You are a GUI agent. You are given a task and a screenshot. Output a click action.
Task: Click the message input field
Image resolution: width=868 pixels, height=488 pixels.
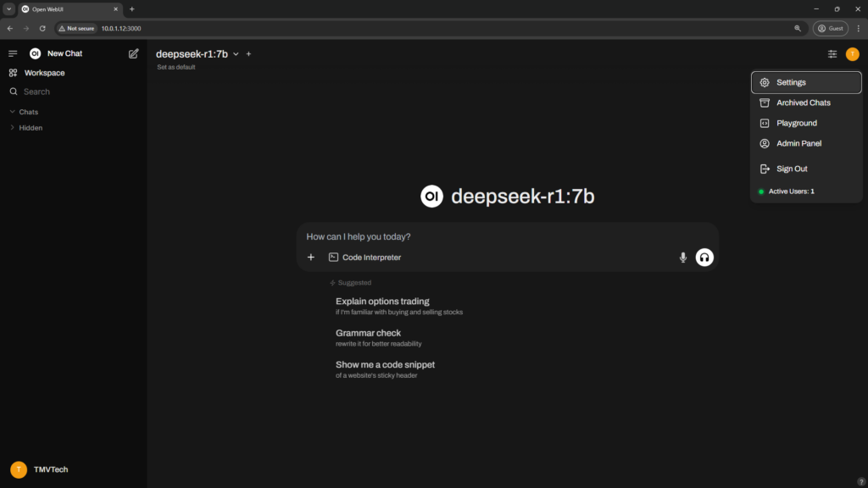tap(507, 236)
